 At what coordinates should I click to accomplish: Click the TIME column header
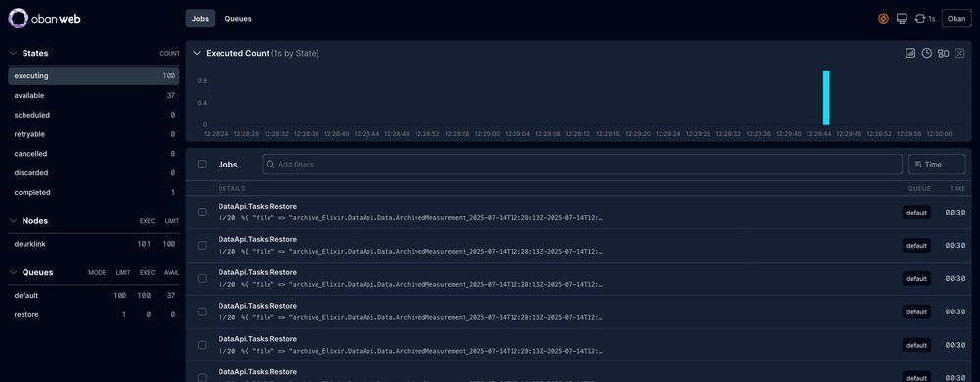pyautogui.click(x=957, y=188)
